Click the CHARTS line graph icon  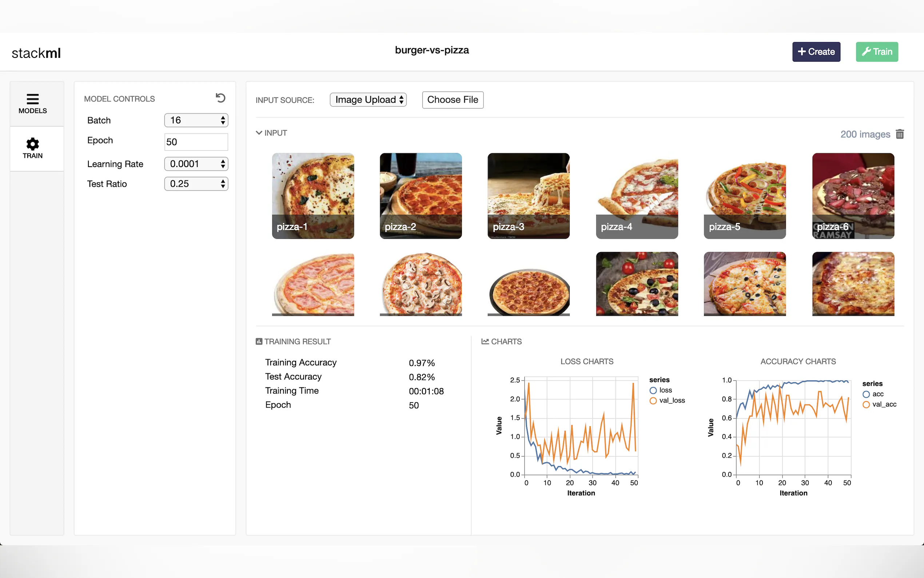485,341
